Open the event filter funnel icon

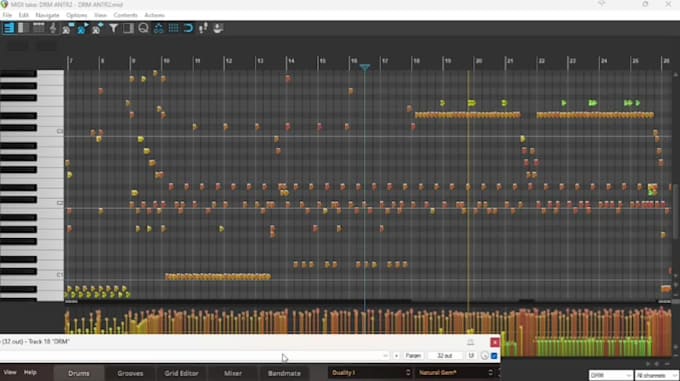coord(113,29)
